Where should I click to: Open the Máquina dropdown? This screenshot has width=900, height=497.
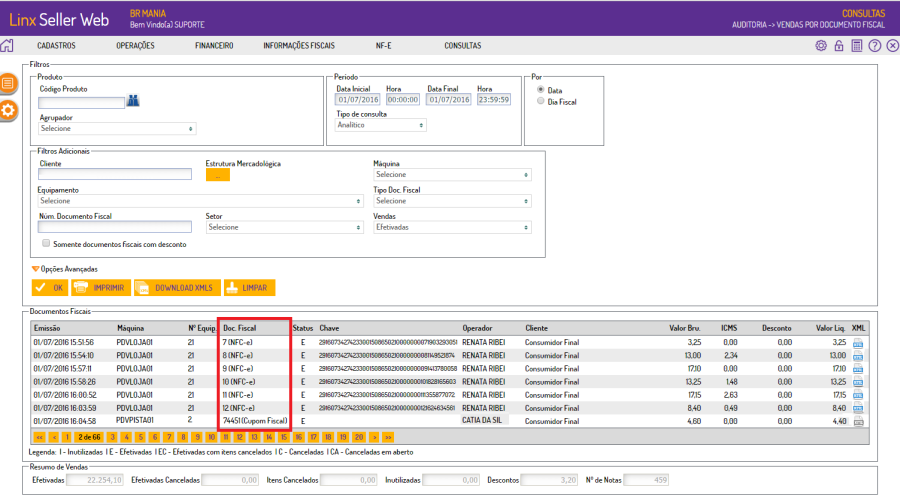(452, 174)
